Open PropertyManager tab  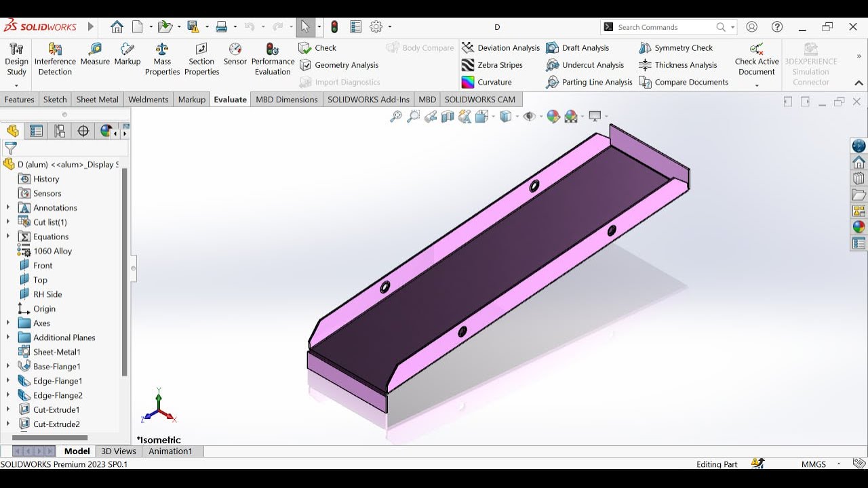37,131
